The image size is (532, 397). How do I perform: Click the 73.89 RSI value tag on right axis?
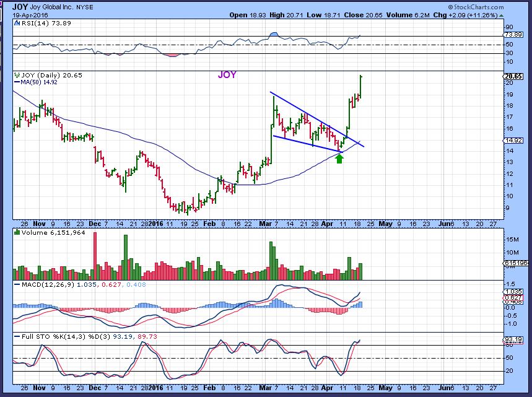pyautogui.click(x=513, y=35)
